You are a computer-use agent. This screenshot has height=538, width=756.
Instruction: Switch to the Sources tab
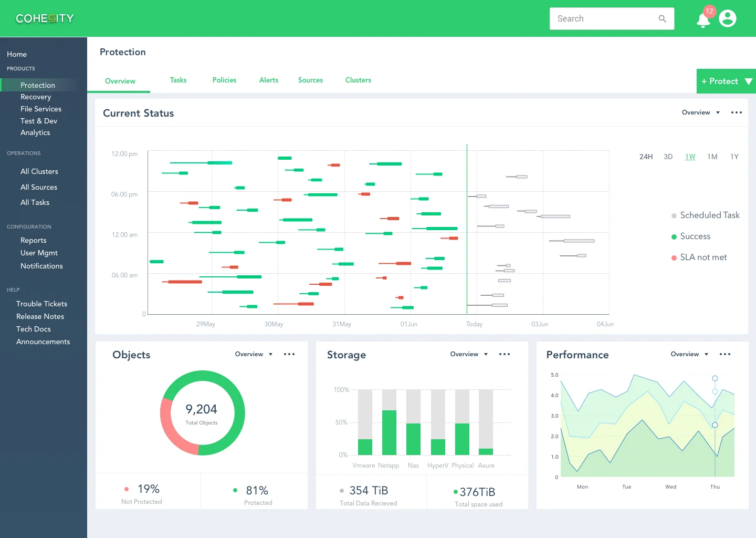[310, 80]
